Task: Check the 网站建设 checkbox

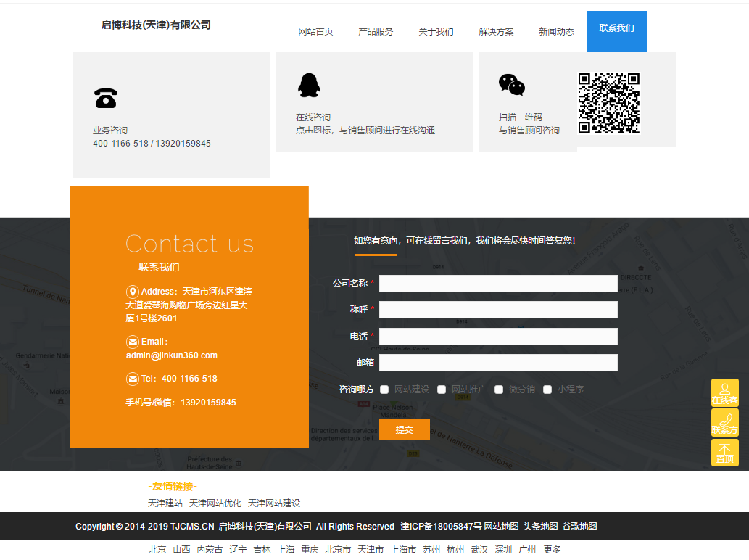Action: pos(384,390)
